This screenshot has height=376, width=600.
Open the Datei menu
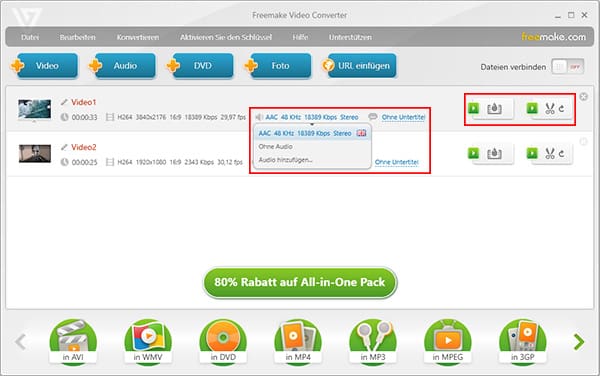30,37
